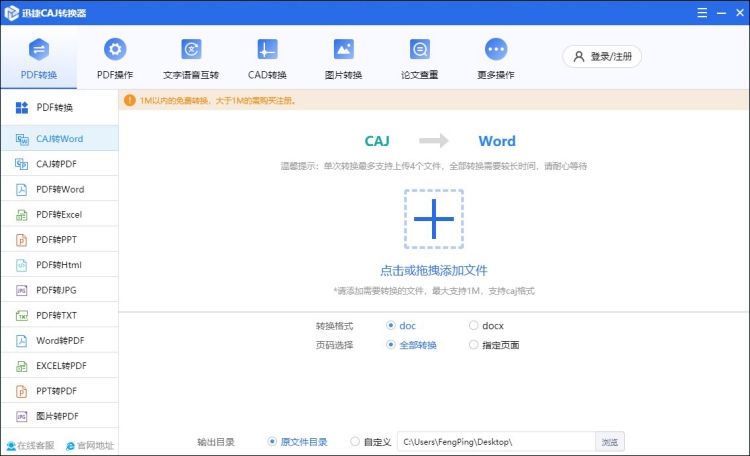The height and width of the screenshot is (456, 750).
Task: Open the hamburger menu in title bar
Action: tap(702, 13)
